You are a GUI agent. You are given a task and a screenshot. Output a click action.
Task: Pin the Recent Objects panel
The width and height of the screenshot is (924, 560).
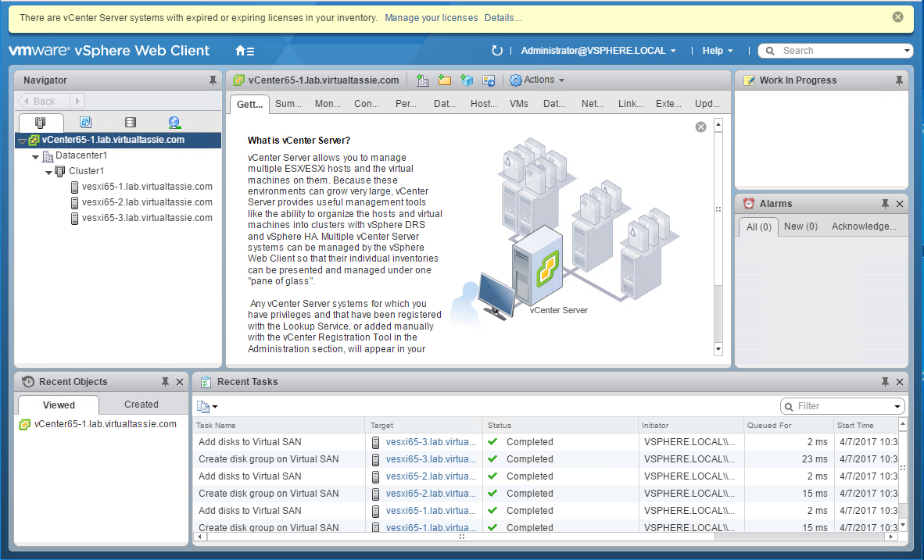tap(165, 382)
